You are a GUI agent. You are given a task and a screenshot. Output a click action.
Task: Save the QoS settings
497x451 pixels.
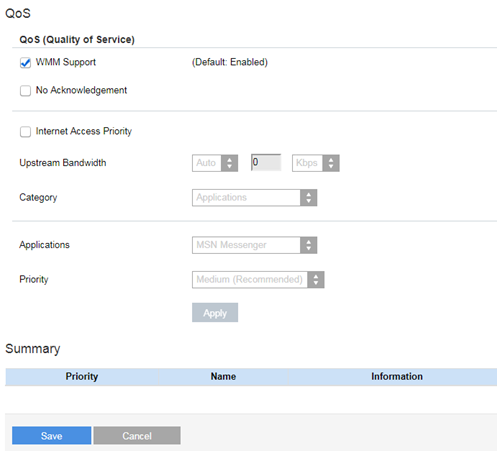click(x=52, y=436)
